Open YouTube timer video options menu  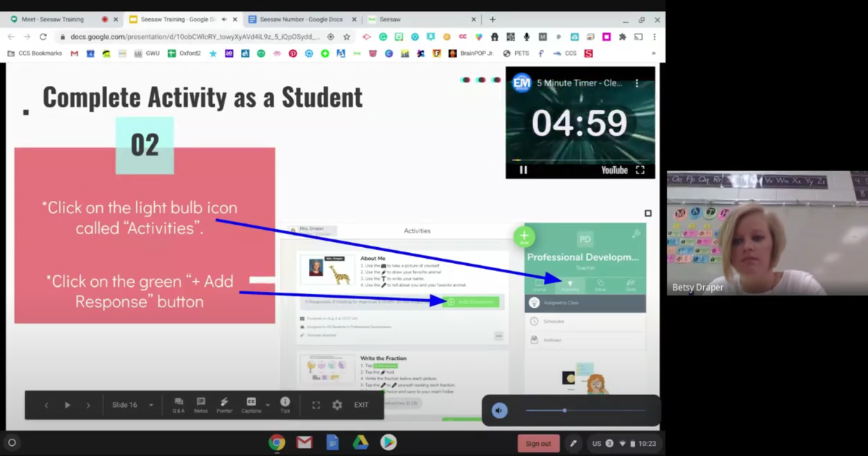[x=637, y=83]
